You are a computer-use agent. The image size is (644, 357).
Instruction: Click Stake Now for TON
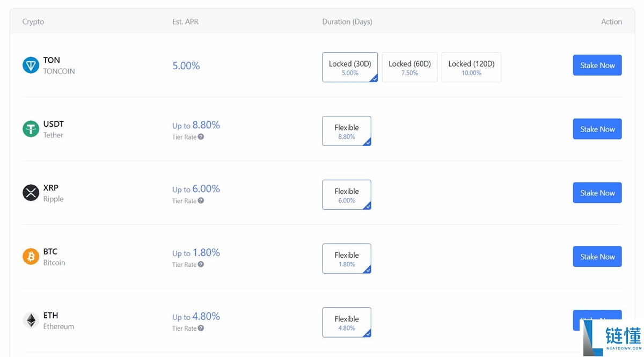[x=597, y=65]
